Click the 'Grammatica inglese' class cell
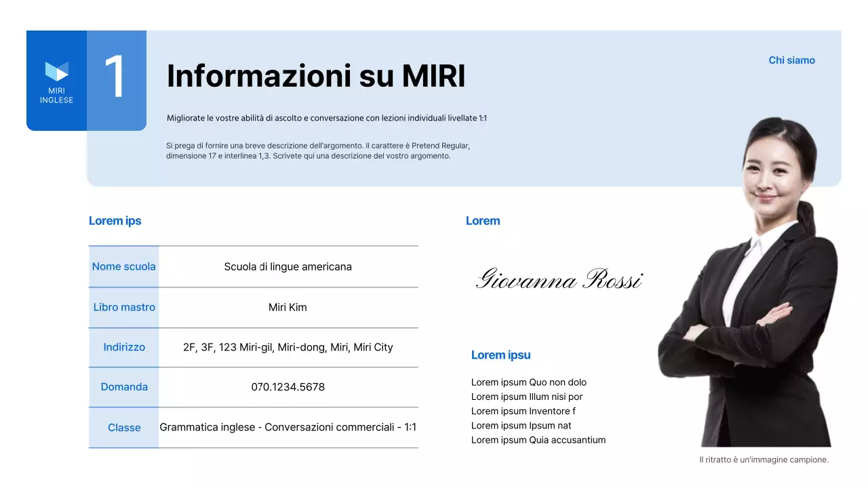868x488 pixels. (x=288, y=427)
